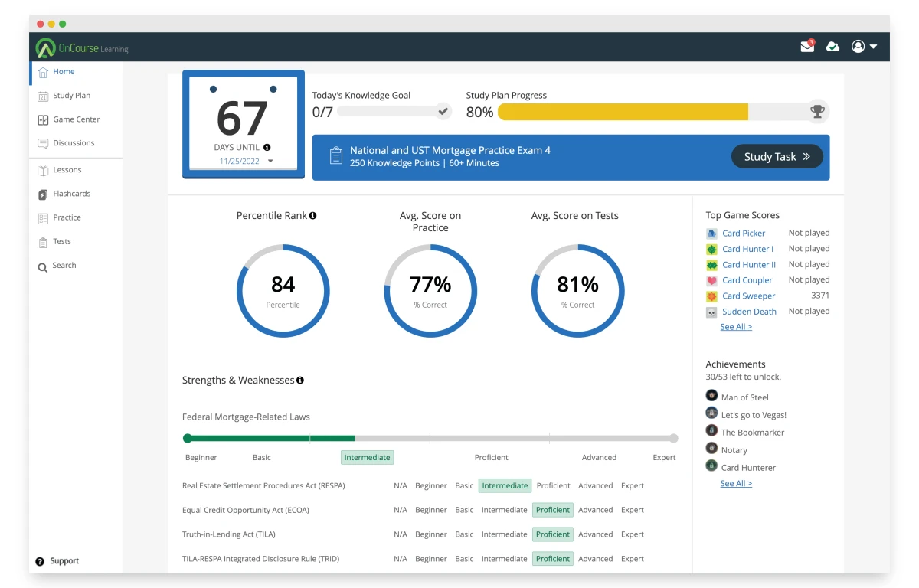The width and height of the screenshot is (919, 588).
Task: Click See All under Achievements
Action: point(735,484)
